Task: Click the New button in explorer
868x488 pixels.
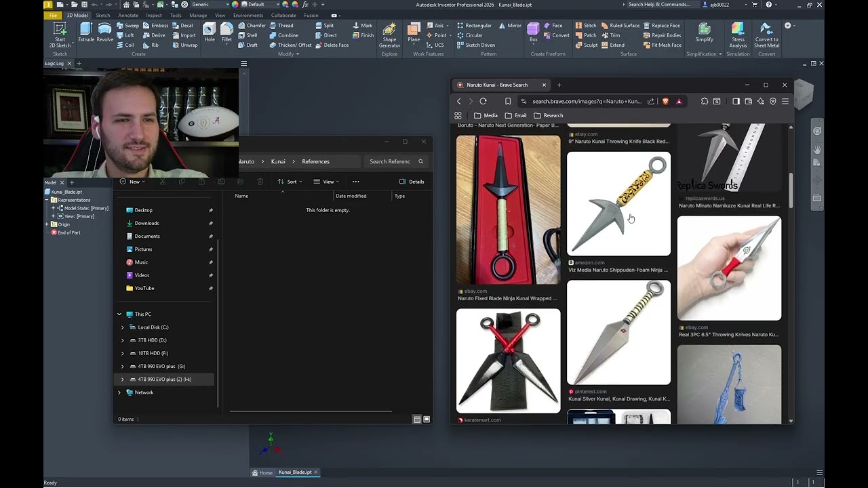Action: (x=133, y=182)
